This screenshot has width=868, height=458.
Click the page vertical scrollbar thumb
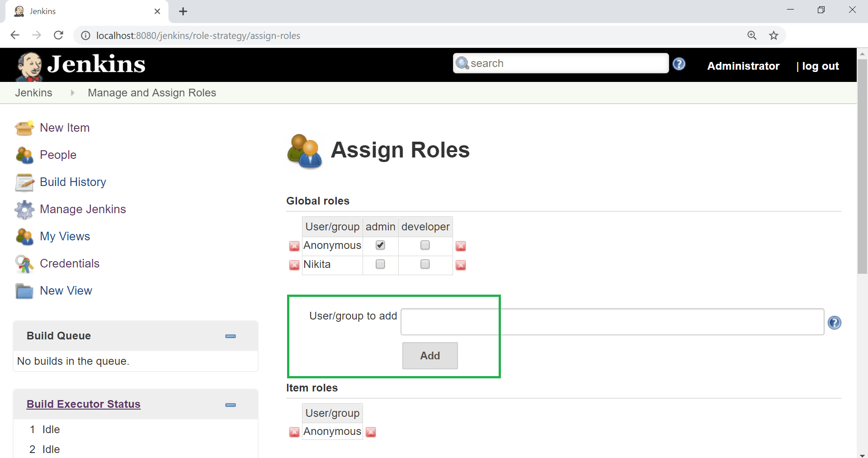pos(862,166)
